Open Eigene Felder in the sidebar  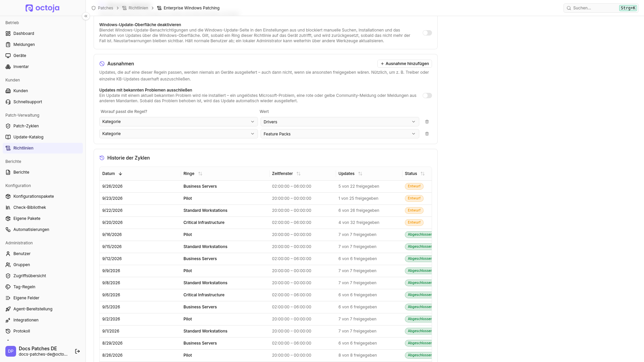[43, 298]
